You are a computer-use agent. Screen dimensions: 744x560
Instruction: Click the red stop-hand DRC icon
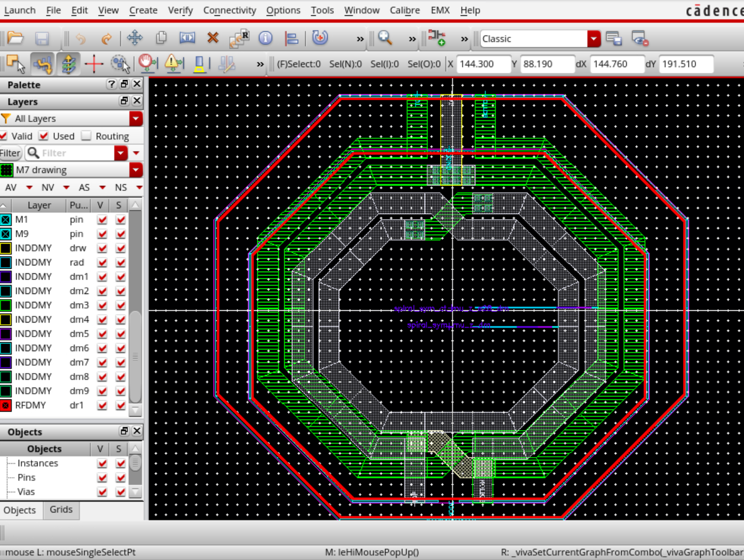point(147,63)
